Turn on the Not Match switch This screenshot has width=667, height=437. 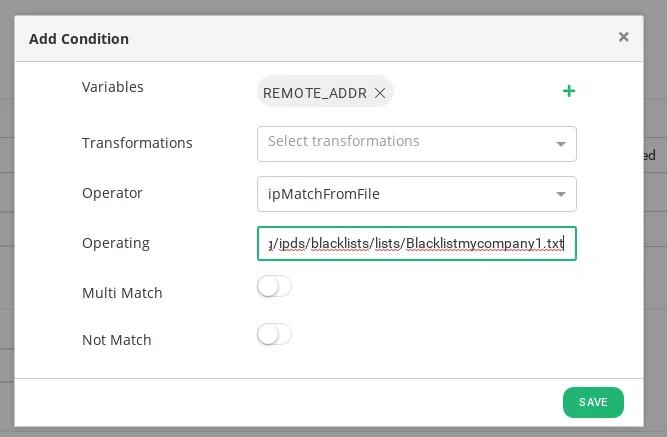(274, 335)
